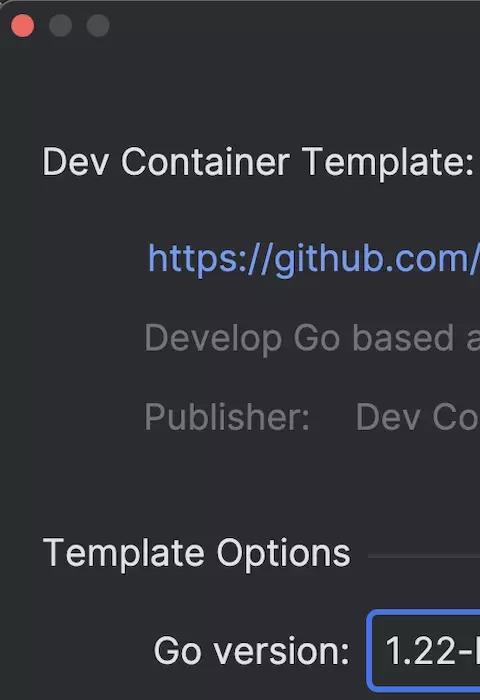Click the disabled minimize window button

click(x=60, y=25)
